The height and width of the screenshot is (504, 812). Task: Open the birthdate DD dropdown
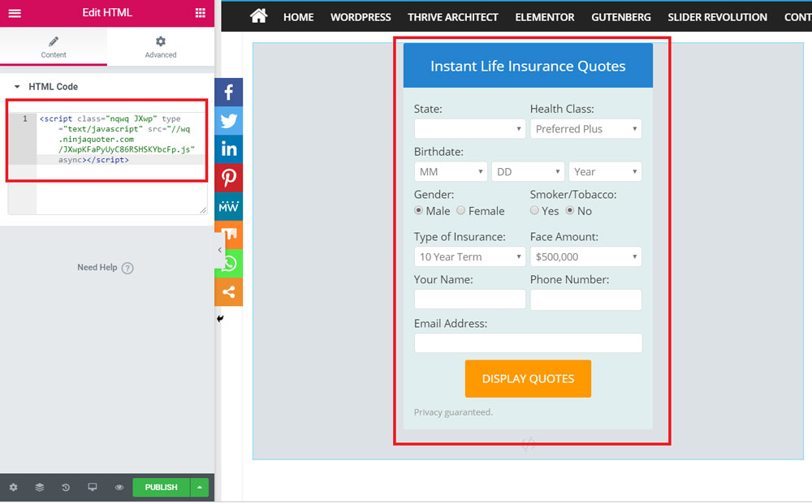pyautogui.click(x=528, y=172)
